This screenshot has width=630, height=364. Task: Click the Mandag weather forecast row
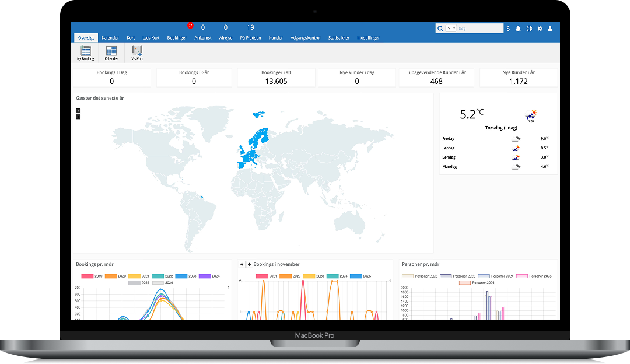[x=495, y=166]
